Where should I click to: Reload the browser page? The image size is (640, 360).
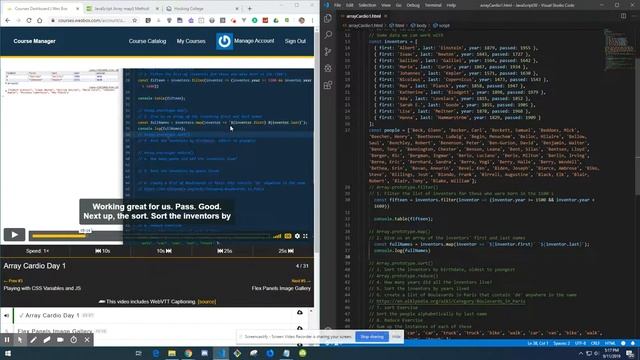[x=29, y=20]
